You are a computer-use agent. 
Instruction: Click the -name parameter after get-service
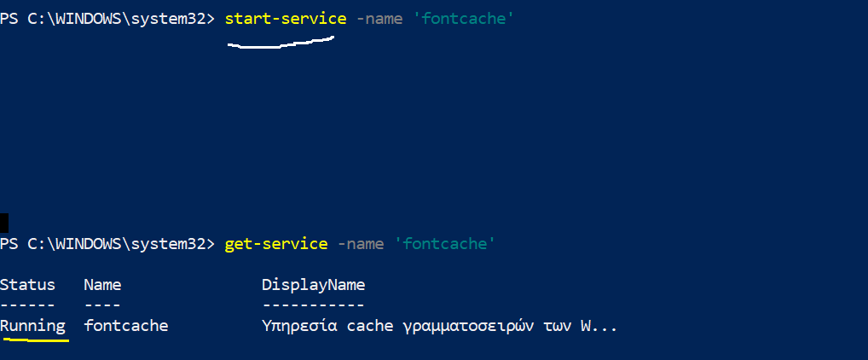(360, 244)
